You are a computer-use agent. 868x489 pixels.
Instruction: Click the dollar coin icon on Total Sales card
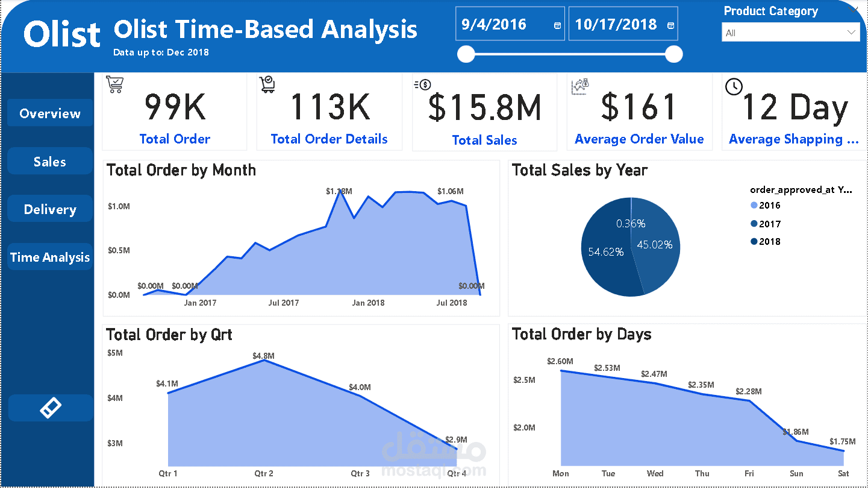[x=423, y=85]
